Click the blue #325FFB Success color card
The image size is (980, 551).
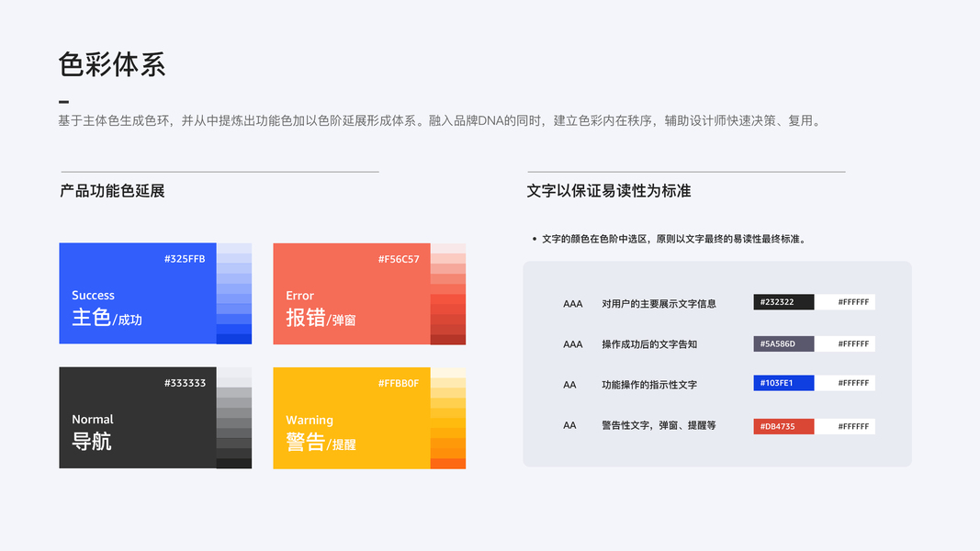coord(138,294)
